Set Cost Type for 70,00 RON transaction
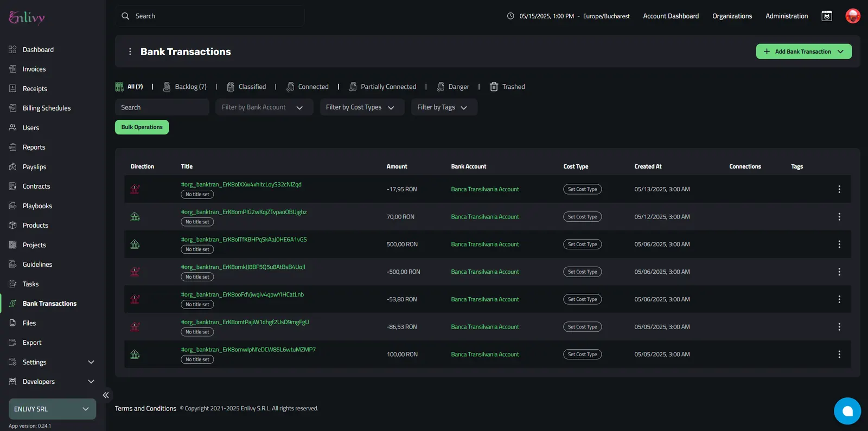868x431 pixels. [x=582, y=217]
